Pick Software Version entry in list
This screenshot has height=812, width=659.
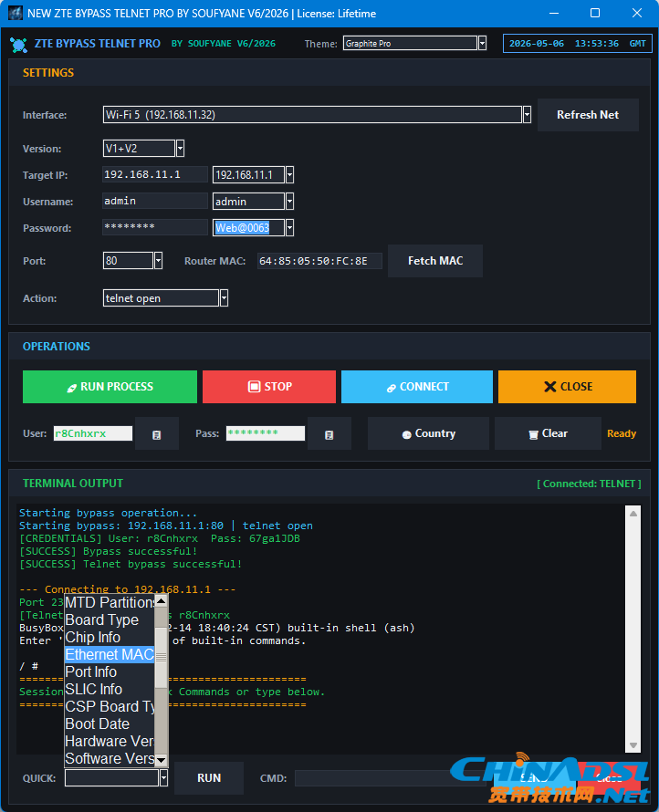coord(110,759)
